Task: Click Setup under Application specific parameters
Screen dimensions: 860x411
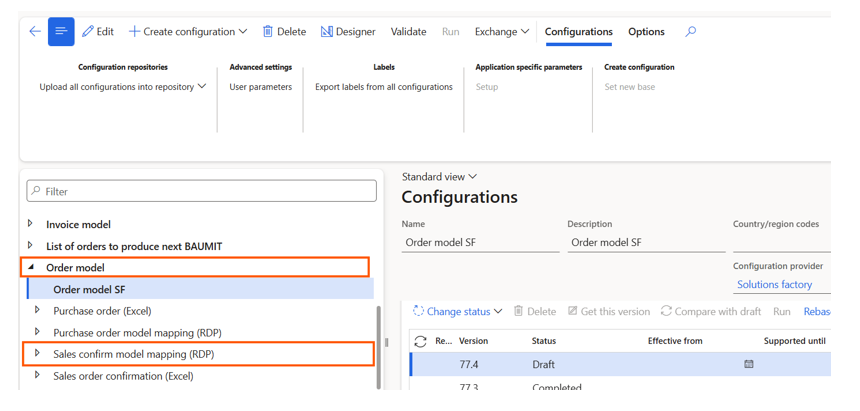Action: coord(487,87)
